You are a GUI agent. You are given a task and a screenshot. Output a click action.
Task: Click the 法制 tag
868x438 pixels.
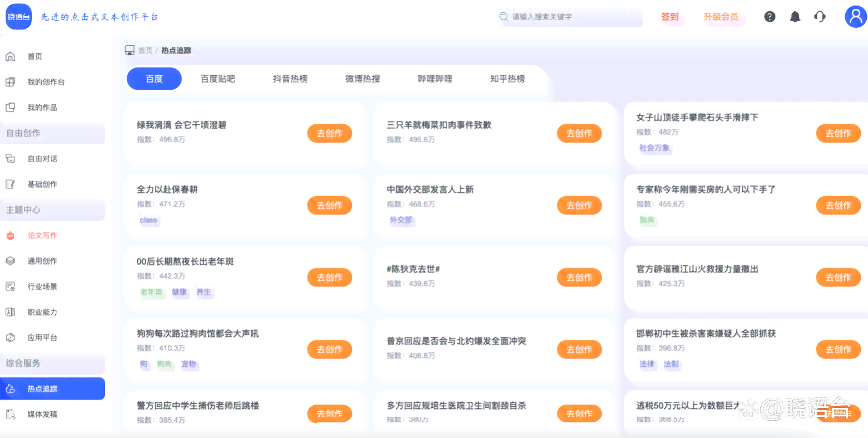pos(672,364)
